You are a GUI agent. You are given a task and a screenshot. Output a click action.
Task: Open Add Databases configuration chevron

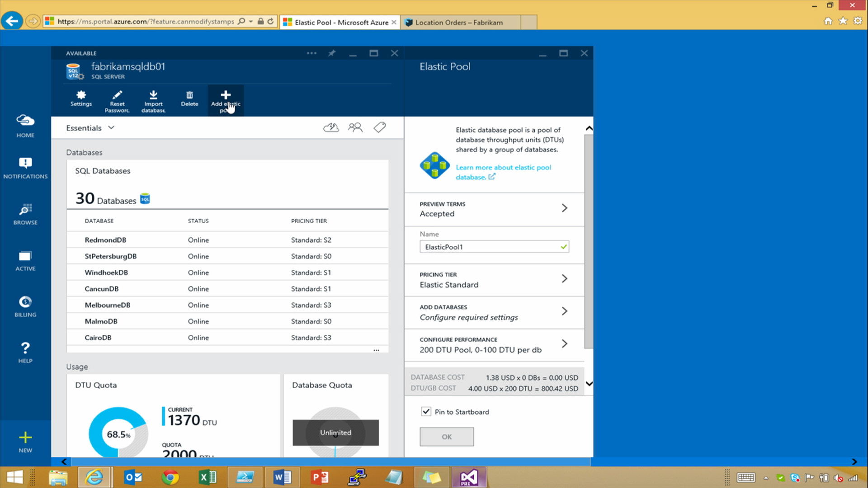[564, 311]
